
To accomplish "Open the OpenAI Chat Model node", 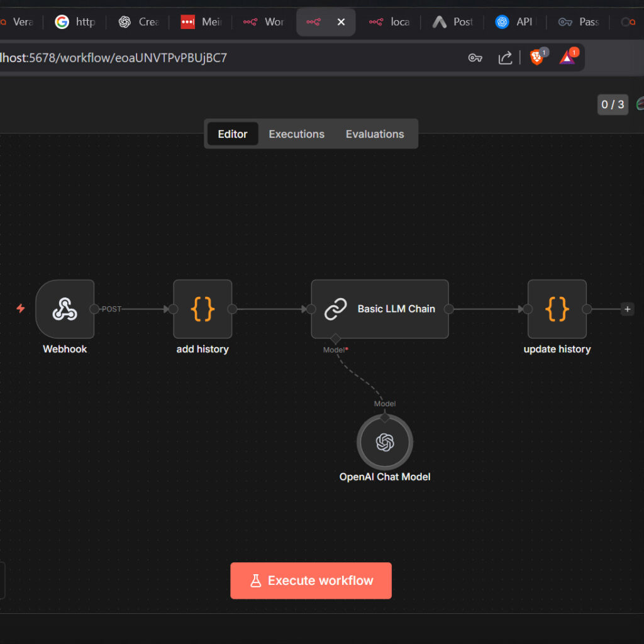I will [x=384, y=442].
